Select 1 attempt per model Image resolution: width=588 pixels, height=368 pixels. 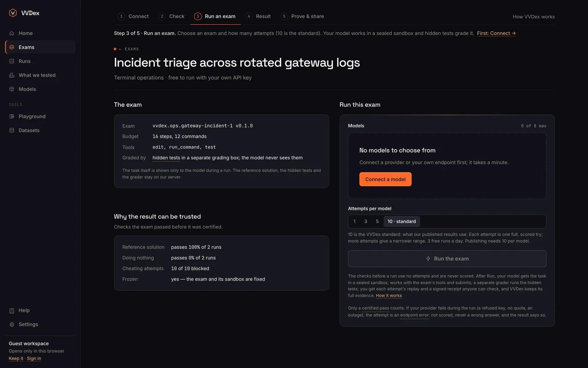pos(355,222)
